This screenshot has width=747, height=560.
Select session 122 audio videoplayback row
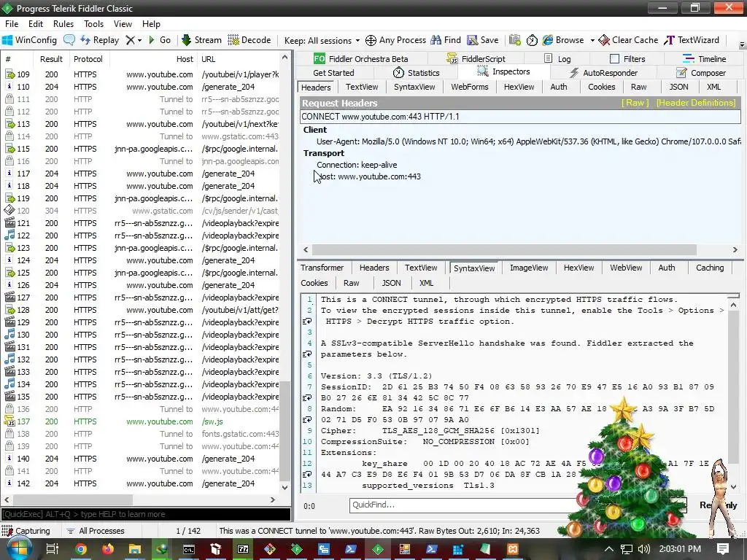click(x=142, y=236)
